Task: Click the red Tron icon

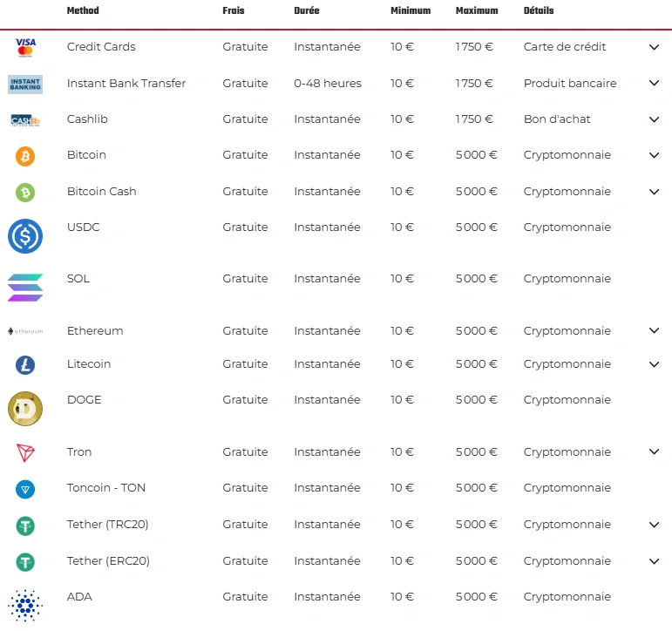Action: click(25, 453)
